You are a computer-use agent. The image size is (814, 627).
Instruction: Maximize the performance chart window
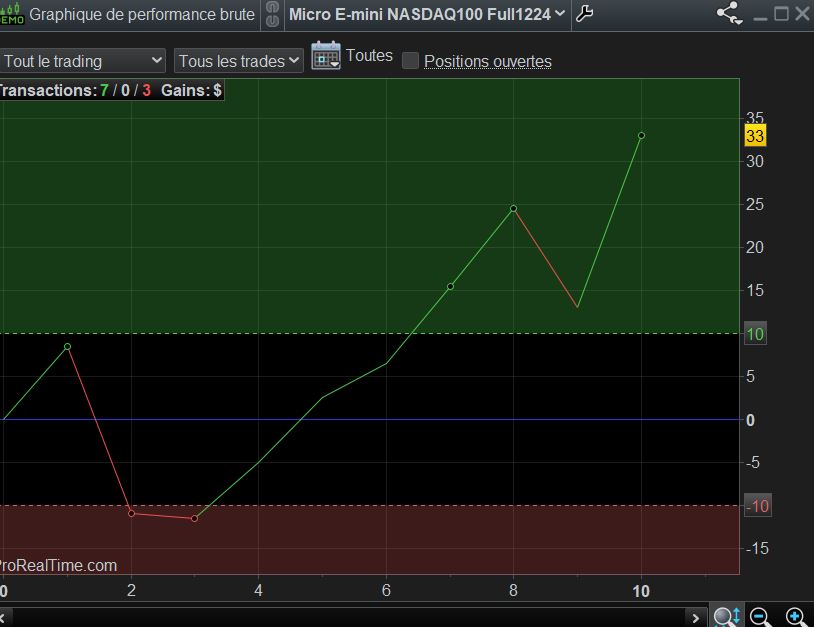781,13
